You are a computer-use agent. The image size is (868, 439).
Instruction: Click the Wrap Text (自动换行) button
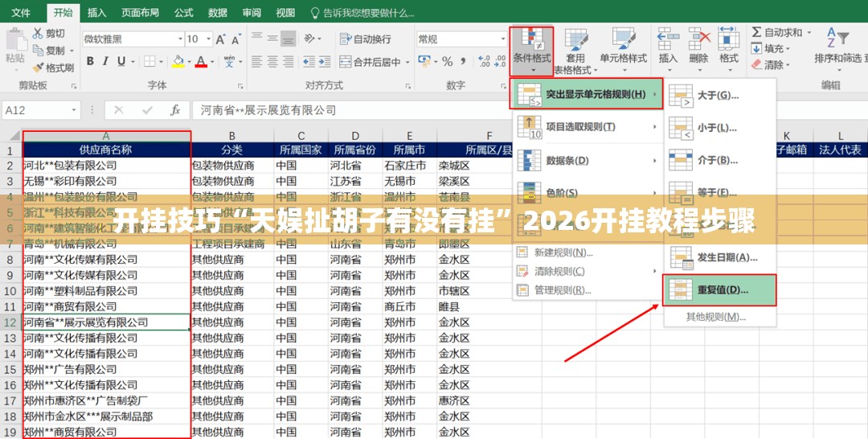click(366, 39)
